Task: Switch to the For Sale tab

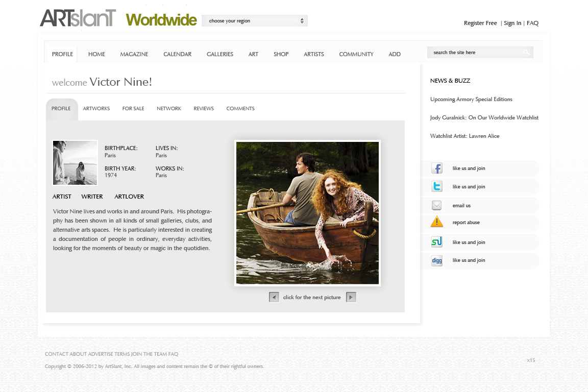Action: coord(133,109)
